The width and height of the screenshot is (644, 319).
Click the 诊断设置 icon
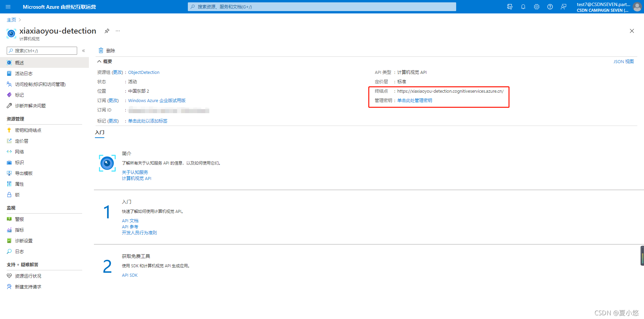pyautogui.click(x=9, y=241)
